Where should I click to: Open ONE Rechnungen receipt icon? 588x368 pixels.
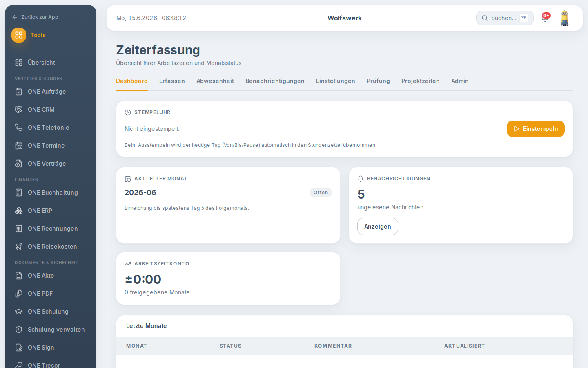19,229
